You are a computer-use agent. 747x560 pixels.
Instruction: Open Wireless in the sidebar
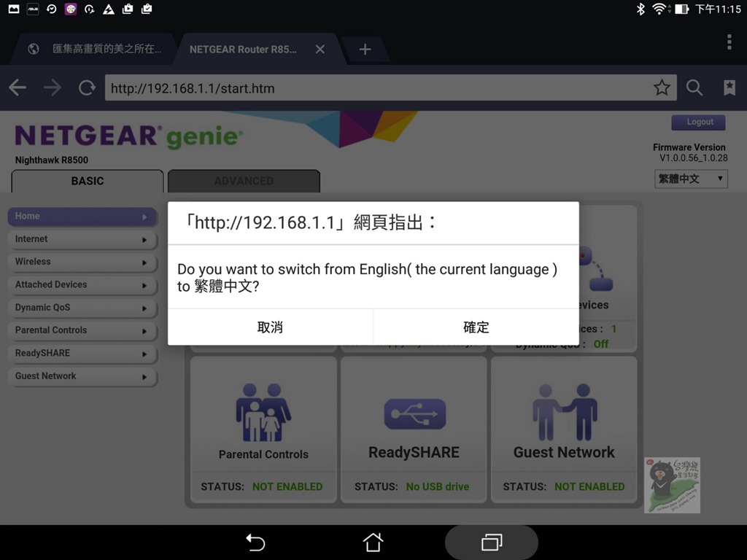pos(82,262)
